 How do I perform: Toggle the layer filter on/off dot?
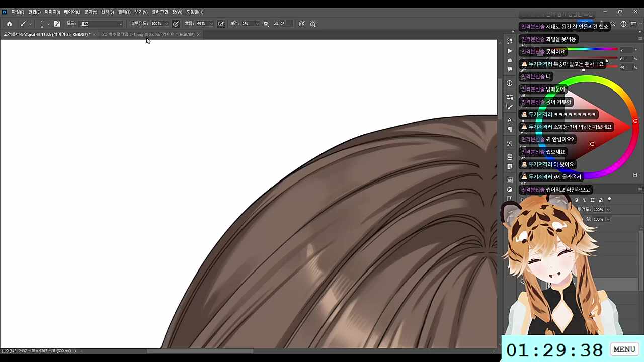[x=609, y=200]
